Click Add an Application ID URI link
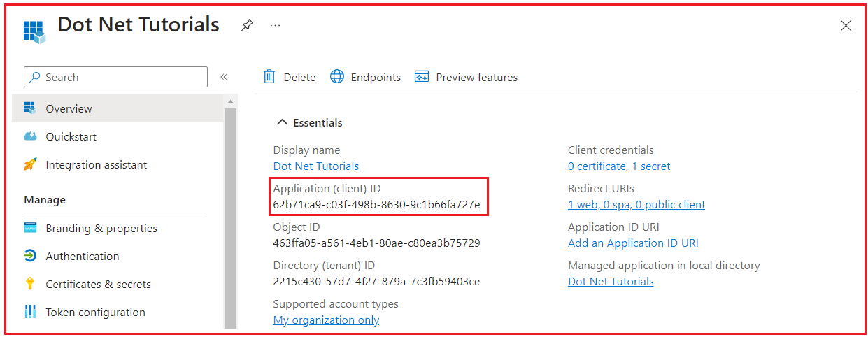Screen dimensions: 868x337 click(633, 243)
